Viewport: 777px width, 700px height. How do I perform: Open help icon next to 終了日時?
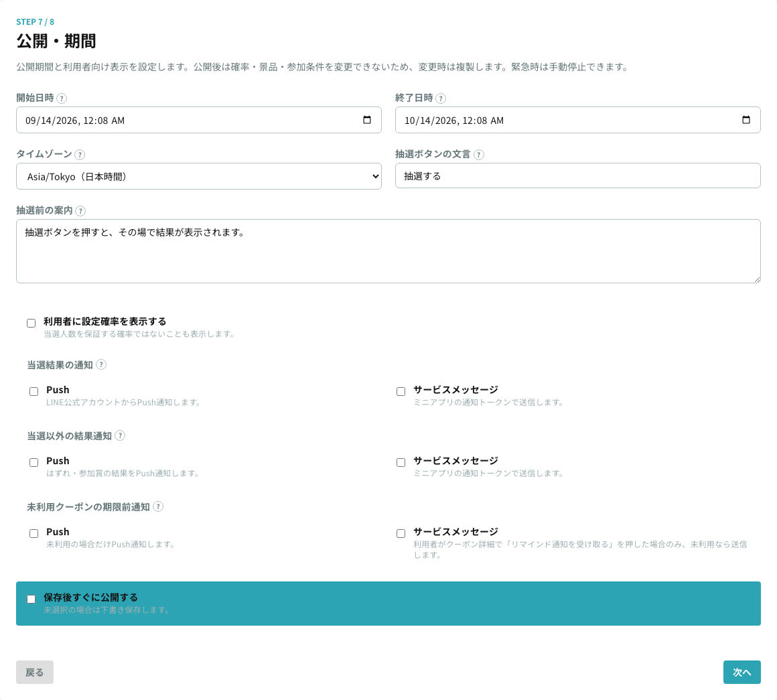click(441, 98)
